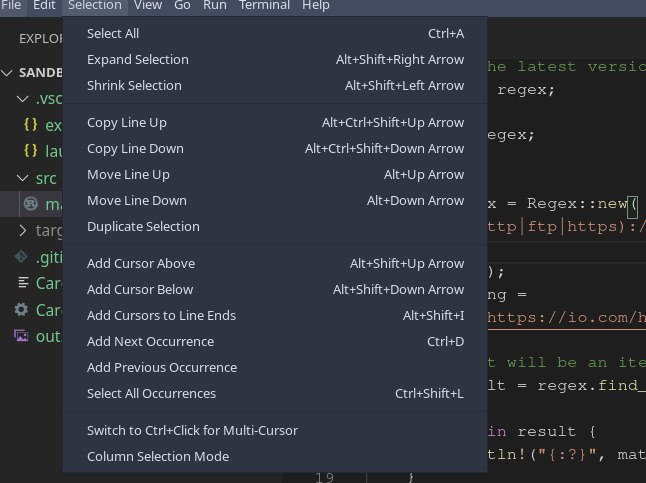
Task: Click the output image file icon
Action: (x=21, y=336)
